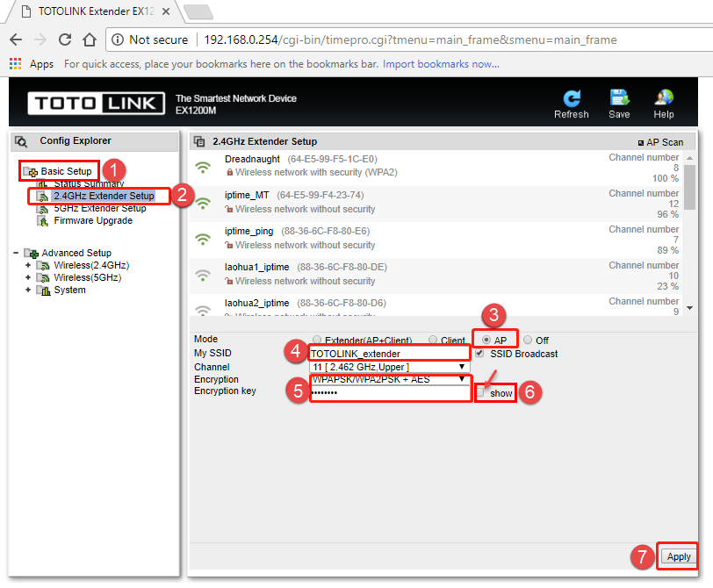
Task: Click the browser address bar URL
Action: [410, 40]
